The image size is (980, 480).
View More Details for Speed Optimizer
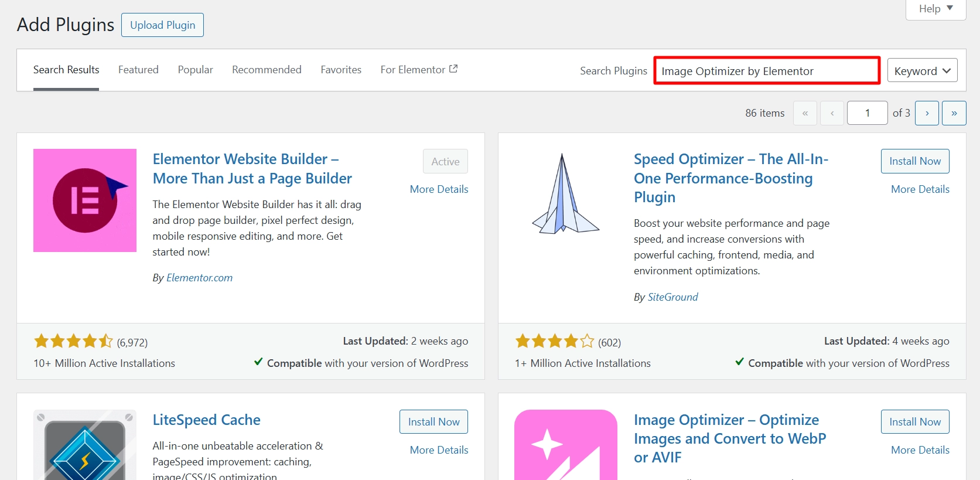pyautogui.click(x=920, y=189)
